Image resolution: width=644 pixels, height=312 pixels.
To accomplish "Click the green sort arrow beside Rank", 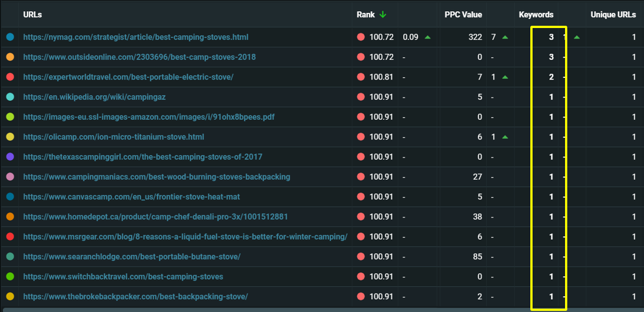I will pyautogui.click(x=383, y=15).
